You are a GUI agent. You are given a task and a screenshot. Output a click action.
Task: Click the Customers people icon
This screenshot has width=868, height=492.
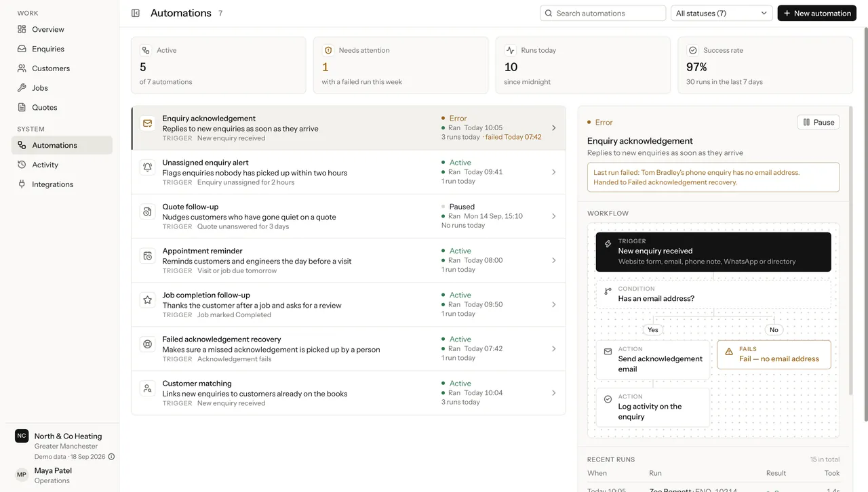[22, 68]
